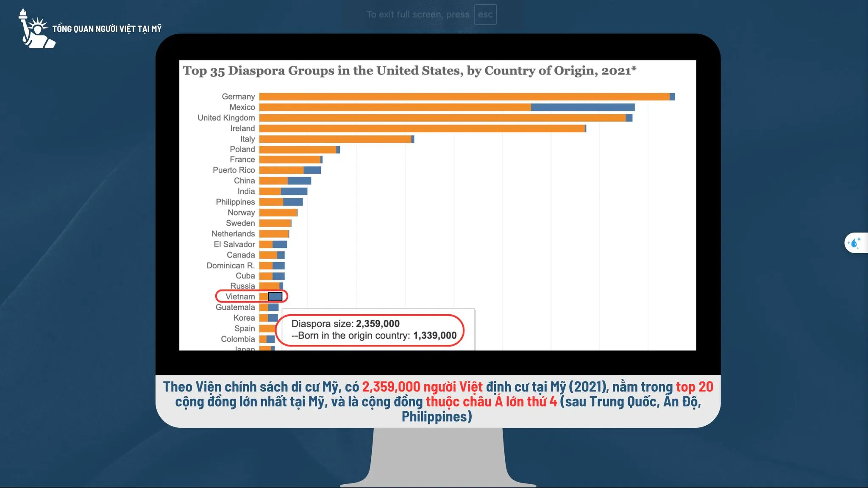The image size is (868, 488).
Task: Click the esc key hint box
Action: [485, 15]
